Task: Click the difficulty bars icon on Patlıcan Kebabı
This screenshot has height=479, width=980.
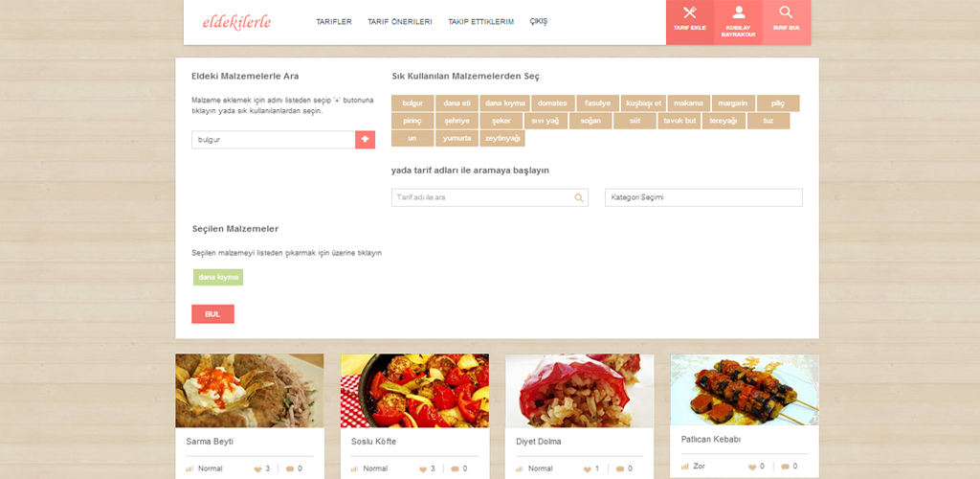Action: 684,467
